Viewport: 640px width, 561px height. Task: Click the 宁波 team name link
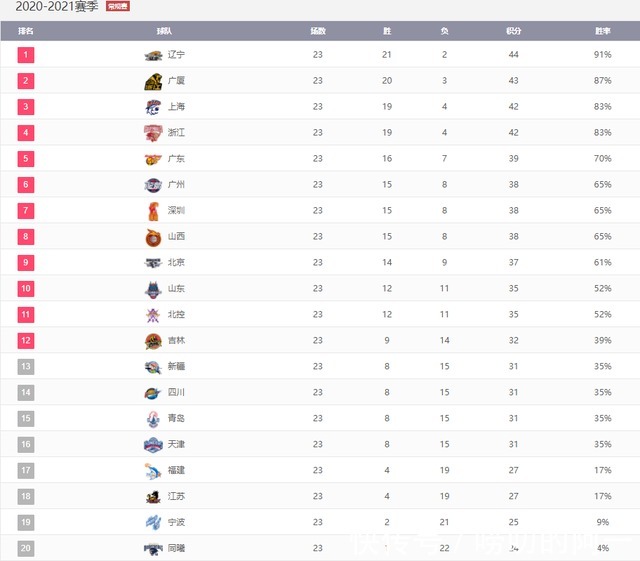pyautogui.click(x=176, y=522)
